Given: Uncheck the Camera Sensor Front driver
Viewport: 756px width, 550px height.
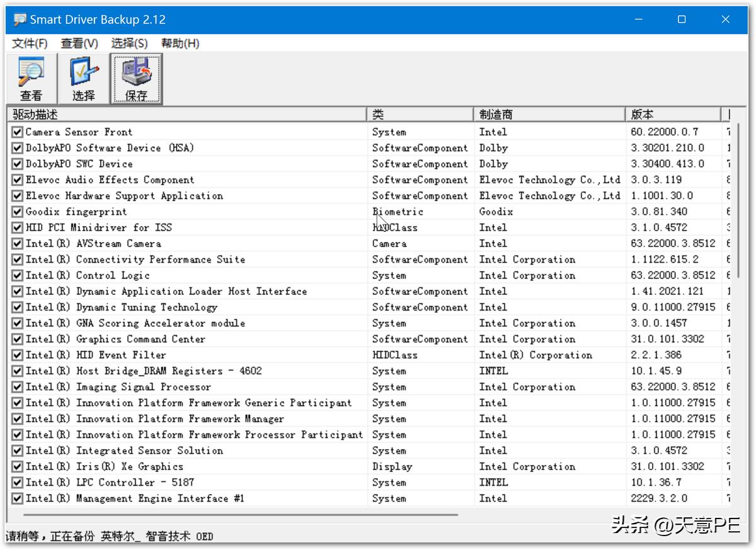Looking at the screenshot, I should pyautogui.click(x=17, y=132).
